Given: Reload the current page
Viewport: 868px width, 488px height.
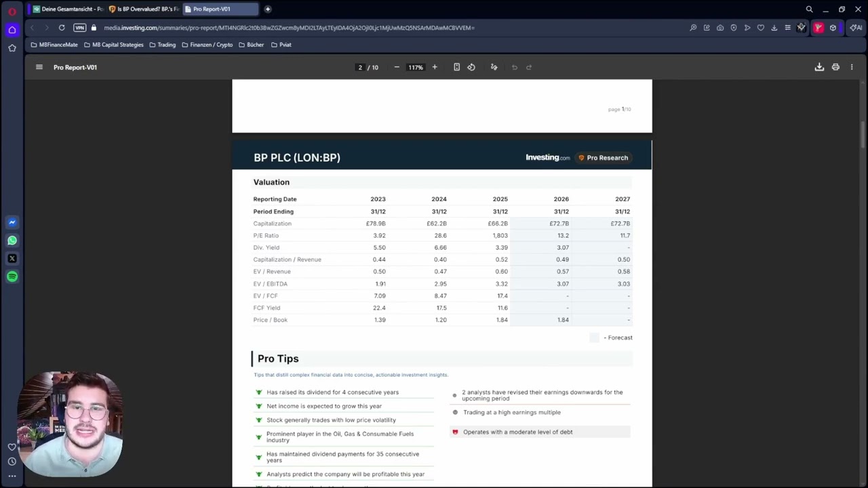Looking at the screenshot, I should 62,28.
